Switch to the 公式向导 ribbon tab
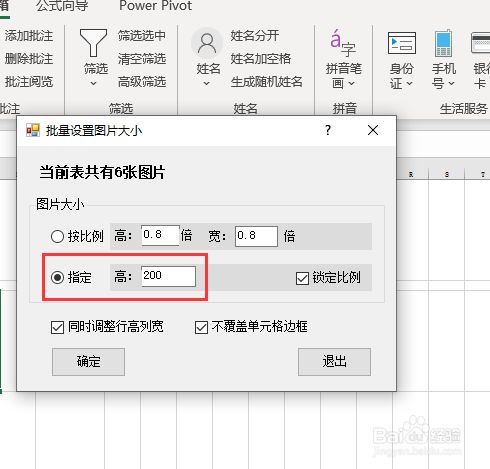This screenshot has height=469, width=490. (x=62, y=5)
